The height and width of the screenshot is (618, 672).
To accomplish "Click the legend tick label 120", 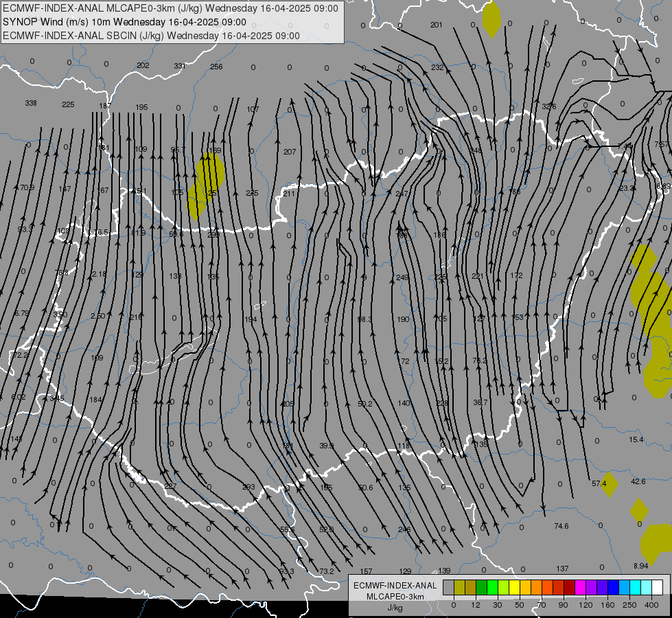I will coord(586,605).
